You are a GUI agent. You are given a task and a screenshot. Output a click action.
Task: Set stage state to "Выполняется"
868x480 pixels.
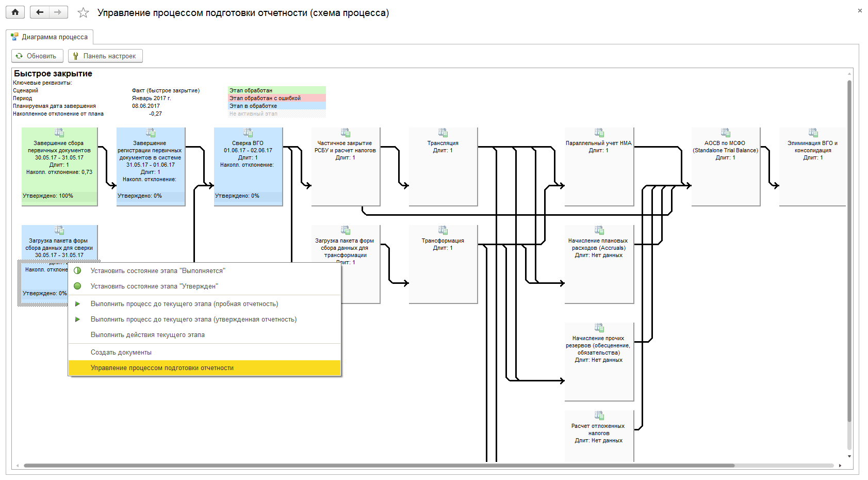pyautogui.click(x=158, y=271)
